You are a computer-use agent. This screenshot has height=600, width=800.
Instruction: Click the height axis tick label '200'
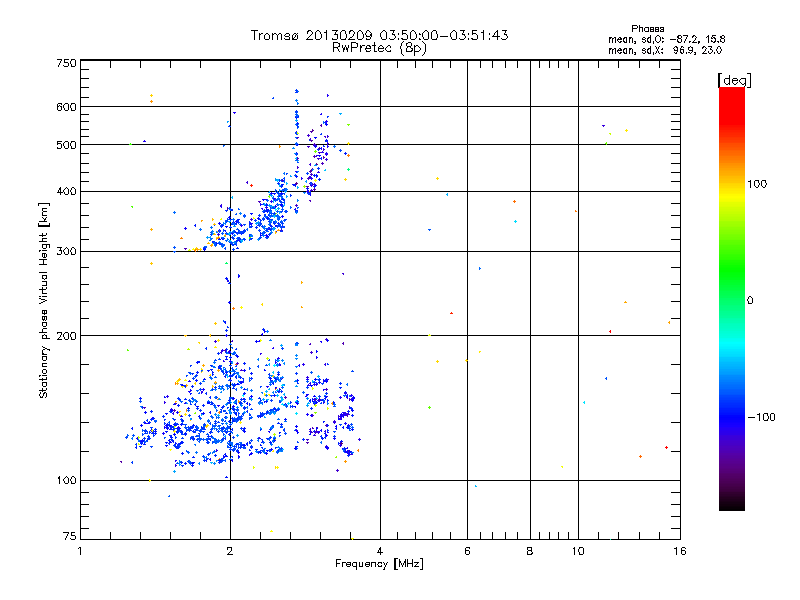point(66,336)
